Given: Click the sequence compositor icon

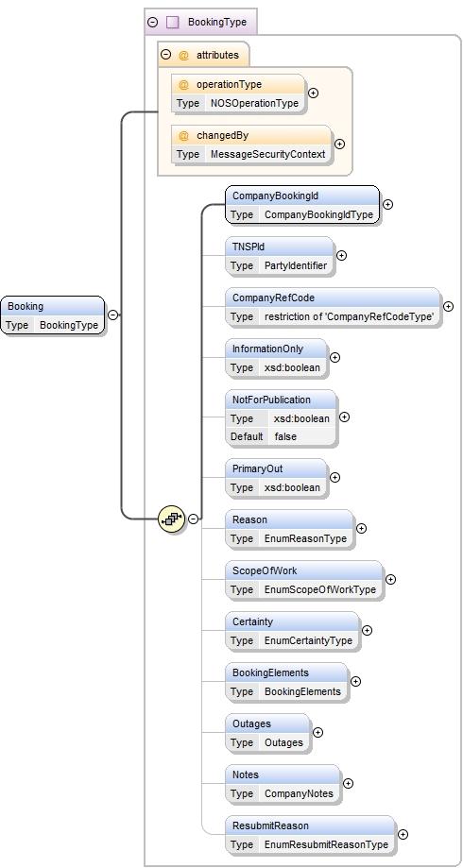Looking at the screenshot, I should (172, 519).
